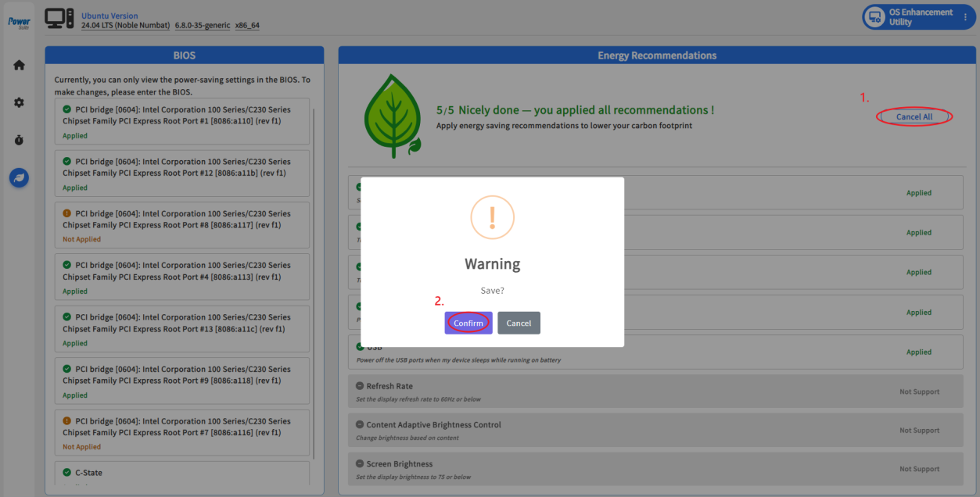
Task: Select the Refresh Rate recommendation label
Action: [389, 386]
